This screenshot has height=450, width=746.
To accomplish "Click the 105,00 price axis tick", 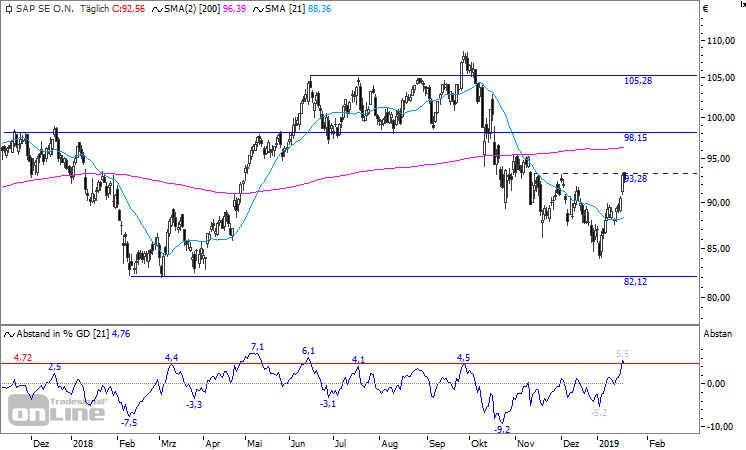I will (x=721, y=78).
